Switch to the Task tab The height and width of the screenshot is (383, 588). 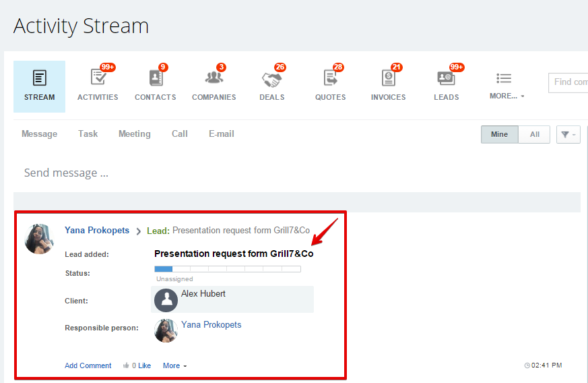click(88, 134)
